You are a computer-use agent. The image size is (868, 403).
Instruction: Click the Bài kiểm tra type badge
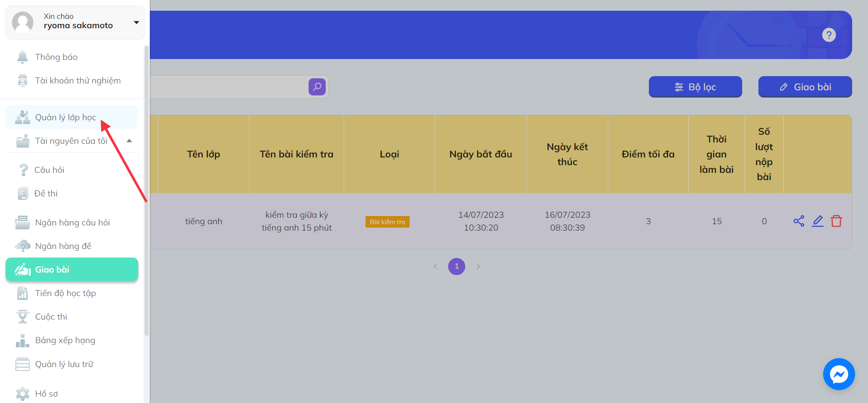click(387, 222)
